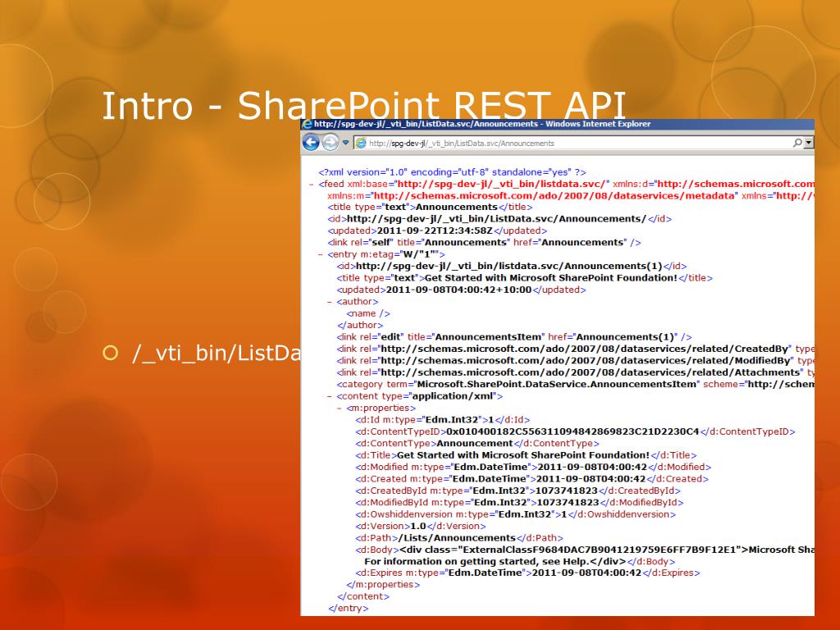Click the d:Path value /Lists/Announcements
The height and width of the screenshot is (630, 840).
[x=457, y=538]
